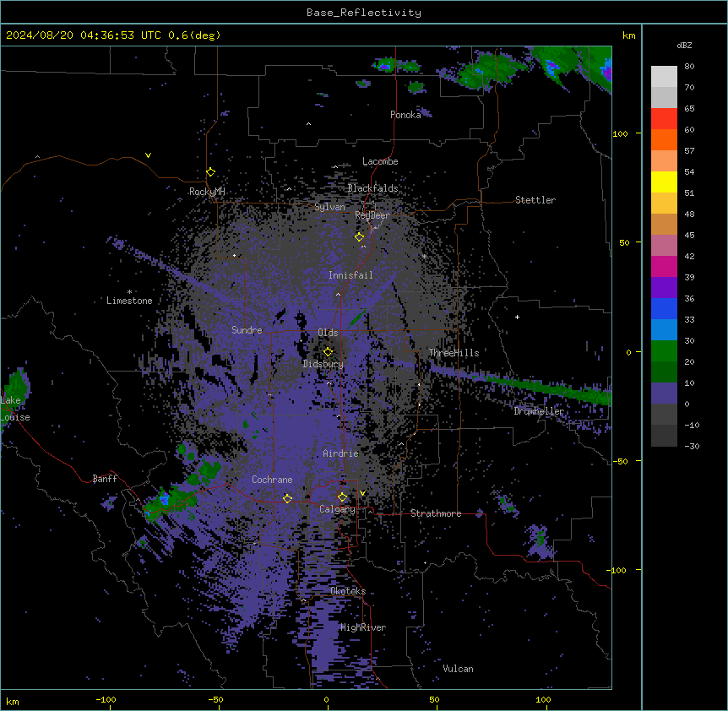This screenshot has width=728, height=711.
Task: Click the Sylvan map label
Action: point(329,207)
